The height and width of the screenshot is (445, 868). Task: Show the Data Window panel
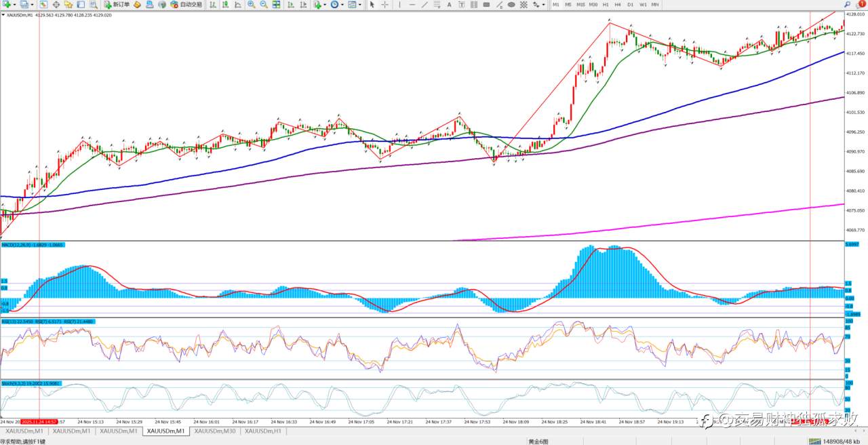[56, 4]
